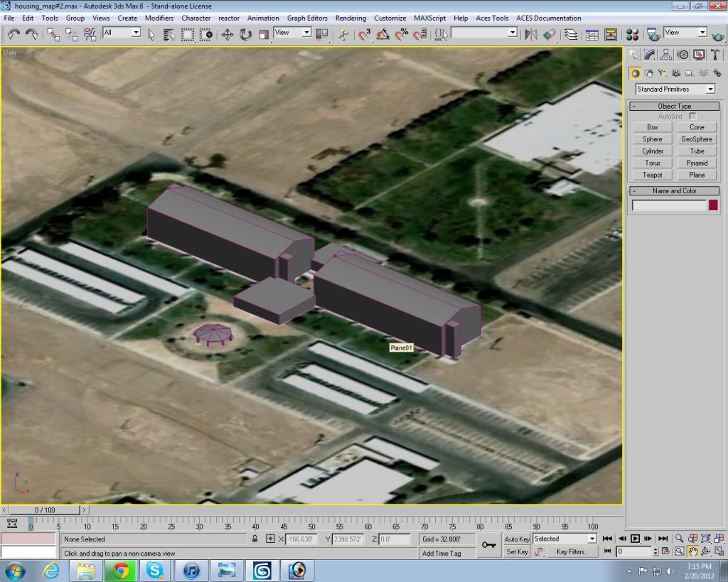Select the Select and Move tool
The height and width of the screenshot is (582, 728).
pos(227,33)
